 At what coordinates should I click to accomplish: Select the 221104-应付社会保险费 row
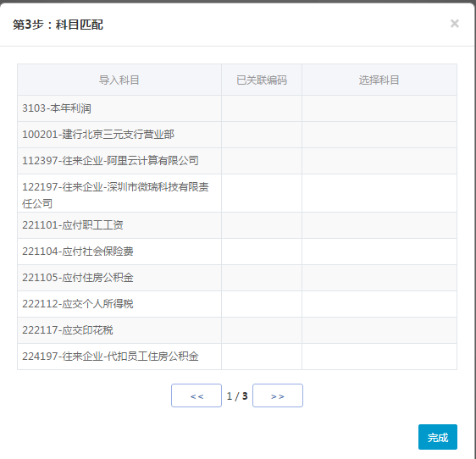237,252
